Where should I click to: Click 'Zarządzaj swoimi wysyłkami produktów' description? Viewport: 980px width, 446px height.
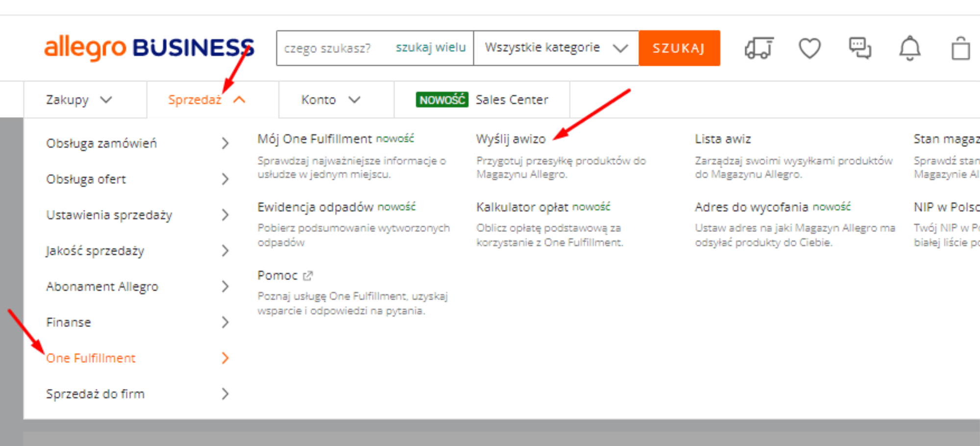794,167
